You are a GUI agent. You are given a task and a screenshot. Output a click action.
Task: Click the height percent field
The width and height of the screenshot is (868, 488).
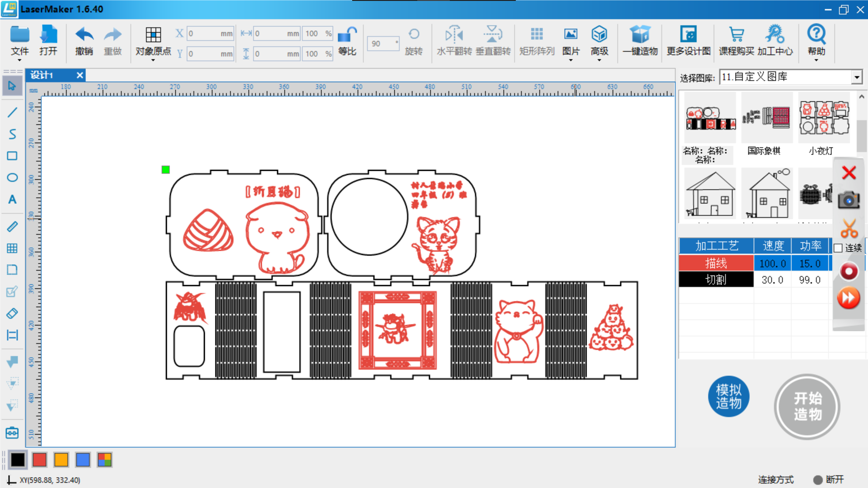(x=318, y=54)
